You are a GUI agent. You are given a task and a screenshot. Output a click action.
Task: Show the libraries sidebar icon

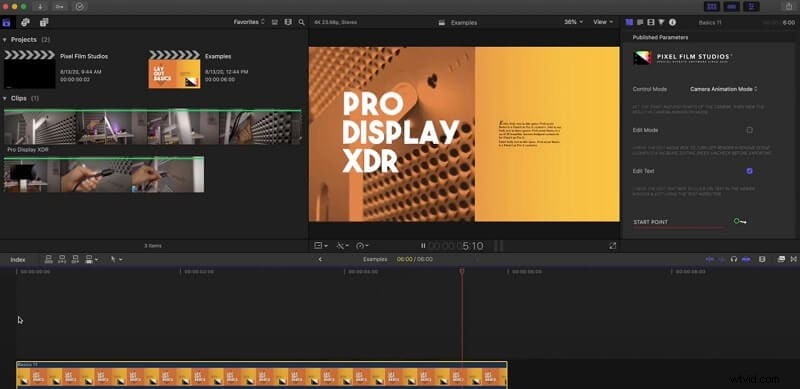tap(6, 22)
